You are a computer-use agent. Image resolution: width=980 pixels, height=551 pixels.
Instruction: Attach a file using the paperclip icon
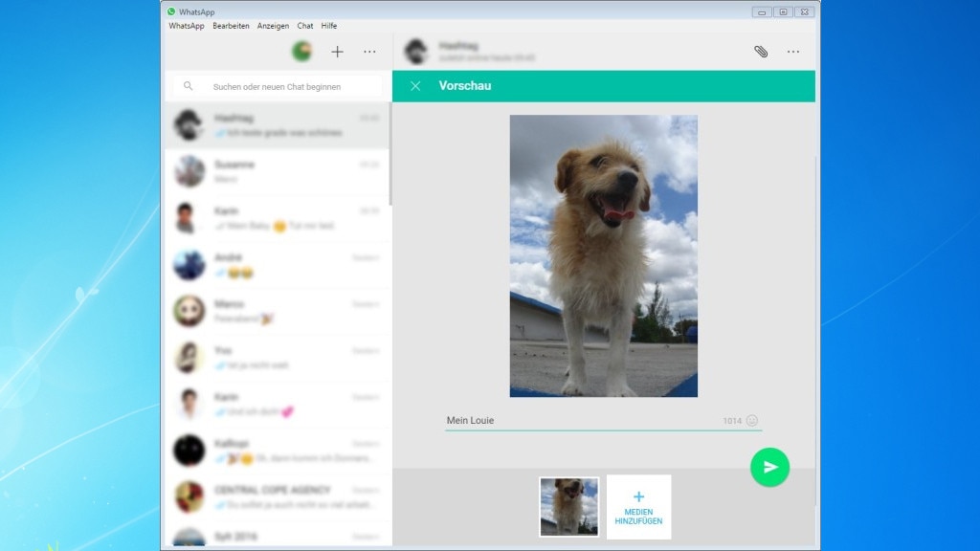tap(762, 52)
